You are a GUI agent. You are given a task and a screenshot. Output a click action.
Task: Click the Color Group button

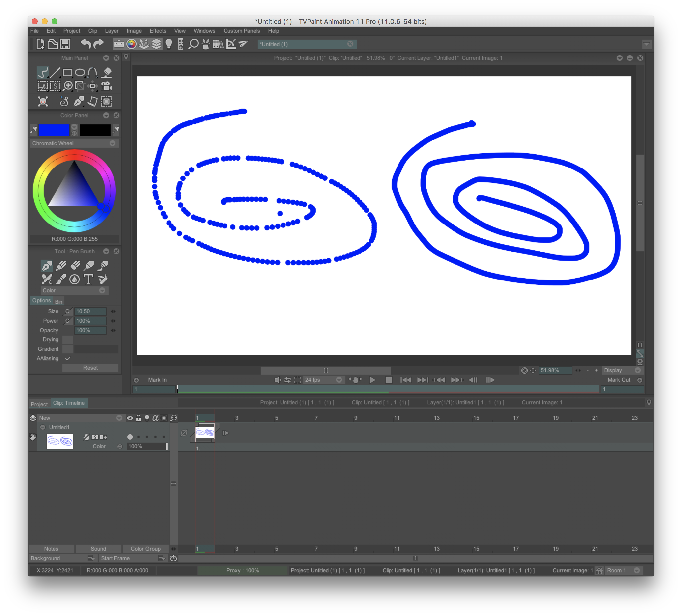[x=146, y=549]
